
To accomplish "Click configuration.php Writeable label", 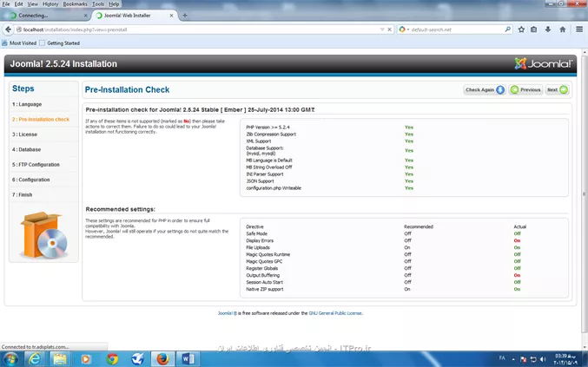I will point(274,188).
